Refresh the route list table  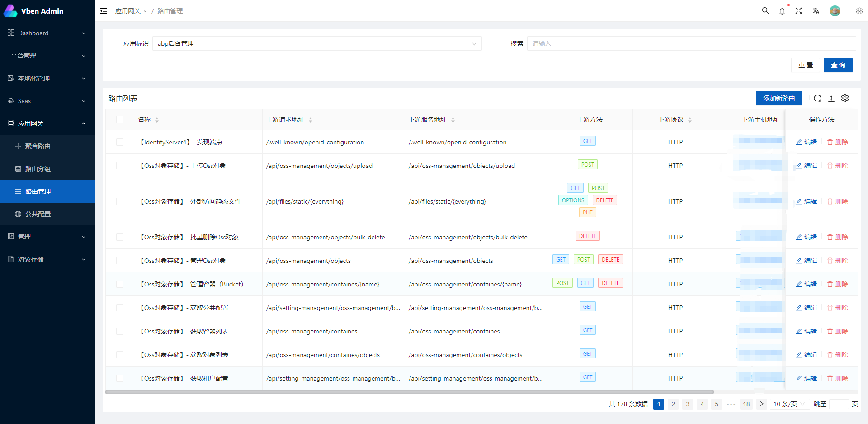817,98
